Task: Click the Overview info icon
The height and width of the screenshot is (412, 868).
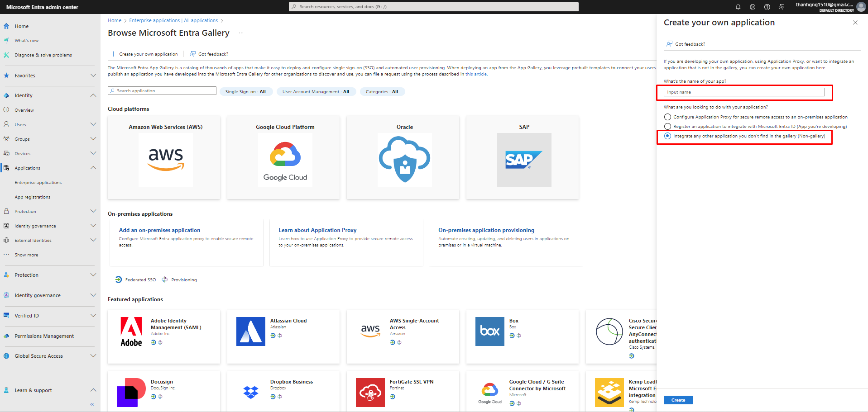Action: pyautogui.click(x=6, y=110)
